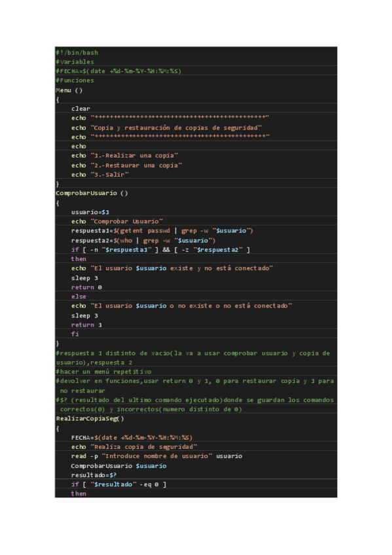
Task: Click the echo '3.-Salir' line
Action: [99, 175]
